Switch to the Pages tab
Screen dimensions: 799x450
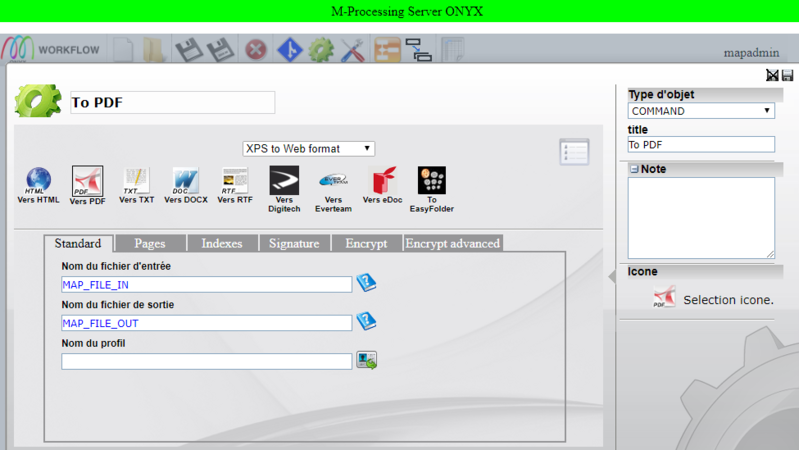(150, 243)
